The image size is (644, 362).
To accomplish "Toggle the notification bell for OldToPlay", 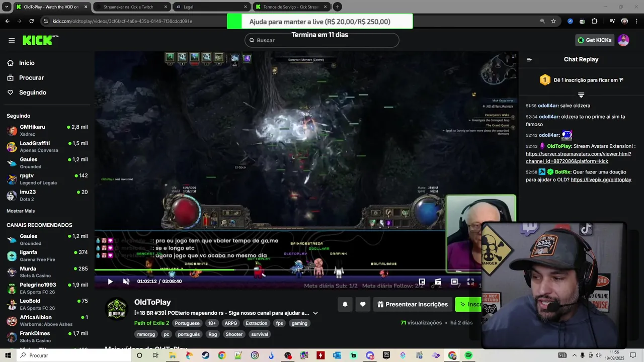I will tap(345, 304).
